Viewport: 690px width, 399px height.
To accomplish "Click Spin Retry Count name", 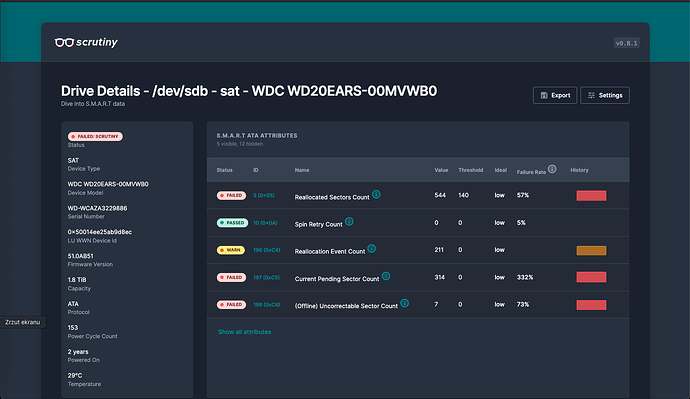I will click(x=318, y=224).
